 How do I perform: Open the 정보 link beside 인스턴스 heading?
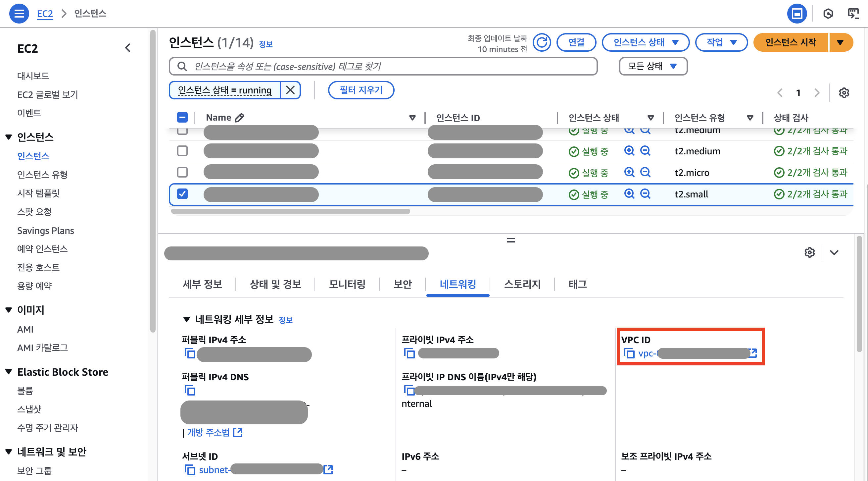click(265, 44)
